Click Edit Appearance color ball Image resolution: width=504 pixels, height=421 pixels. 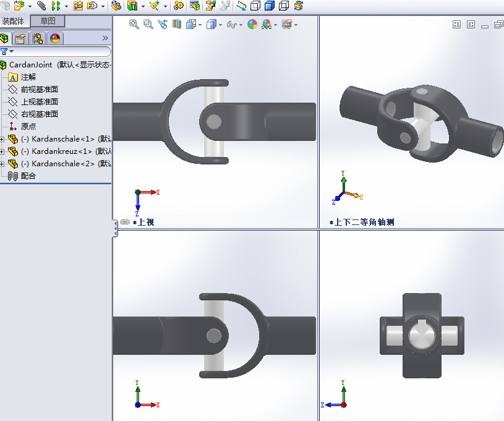[x=252, y=24]
